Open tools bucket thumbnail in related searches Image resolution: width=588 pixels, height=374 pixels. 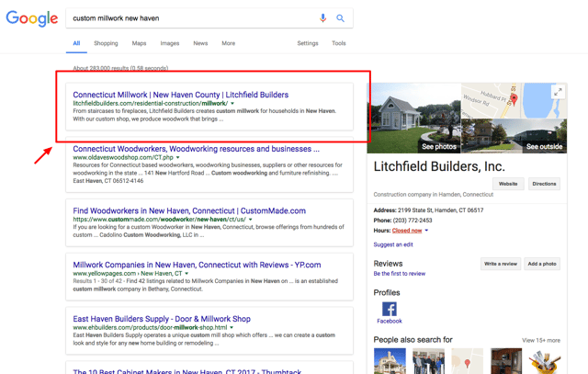point(545,361)
